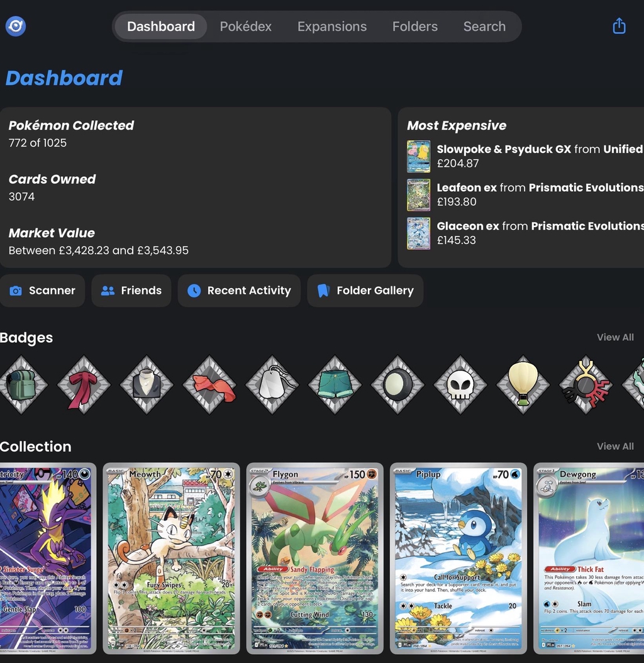This screenshot has width=644, height=663.
Task: Open the Search tab
Action: point(484,26)
